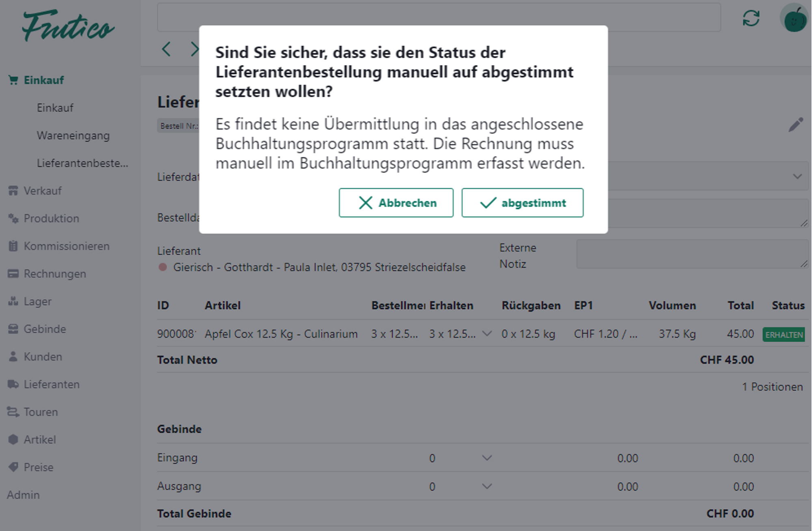Click the pencil edit icon
The height and width of the screenshot is (531, 812).
[x=796, y=125]
